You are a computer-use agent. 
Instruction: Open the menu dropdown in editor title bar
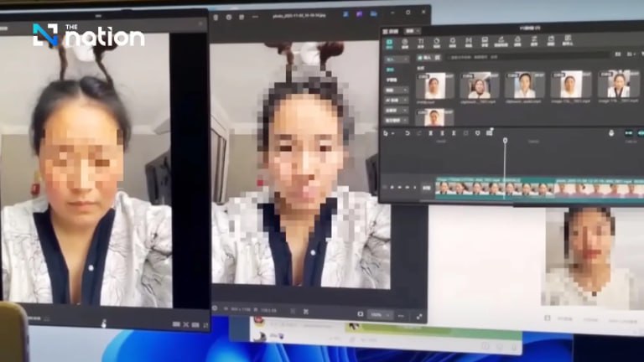tap(410, 31)
